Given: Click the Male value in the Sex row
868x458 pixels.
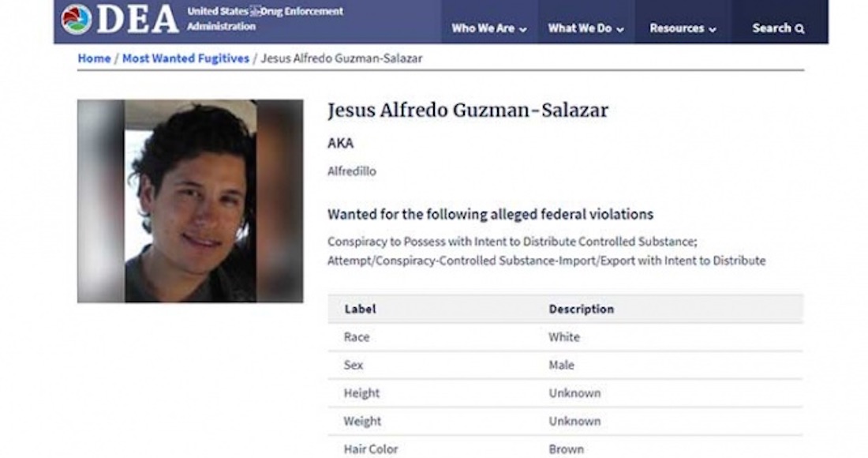Looking at the screenshot, I should pyautogui.click(x=562, y=365).
